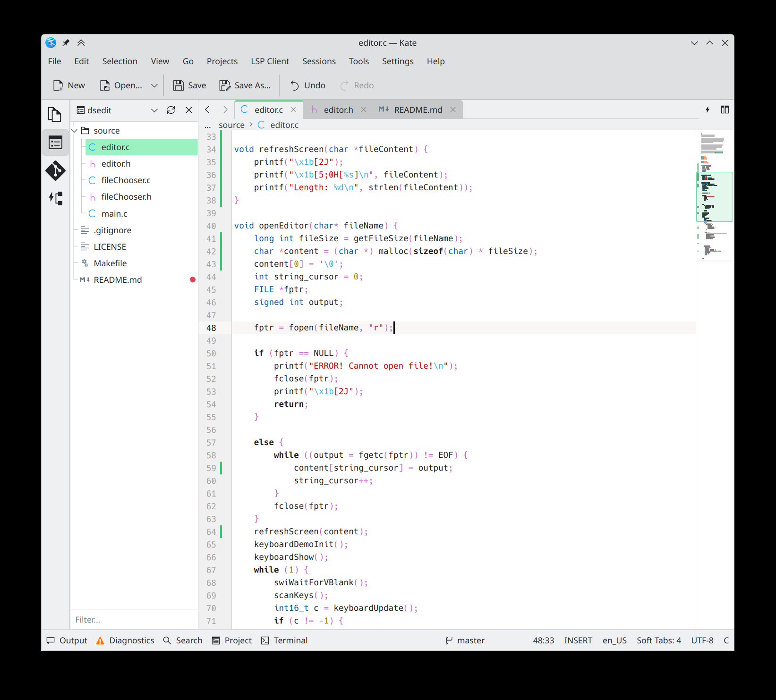Toggle the Terminal panel
Image resolution: width=776 pixels, height=700 pixels.
point(284,641)
